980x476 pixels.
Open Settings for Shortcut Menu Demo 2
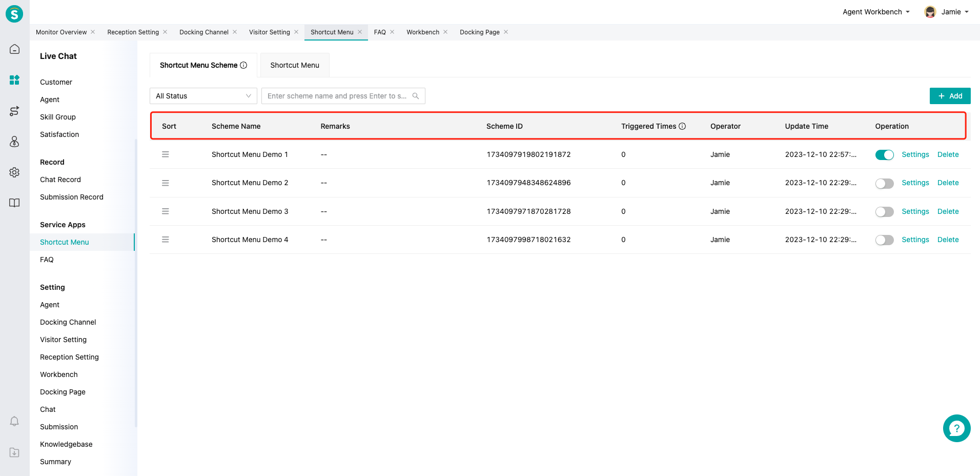tap(915, 183)
